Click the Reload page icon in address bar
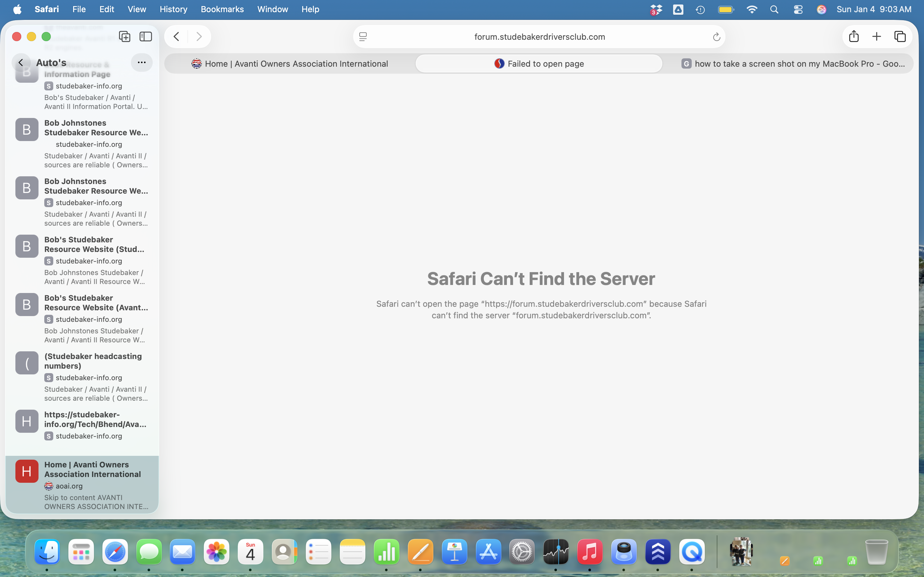Viewport: 924px width, 577px height. coord(716,37)
